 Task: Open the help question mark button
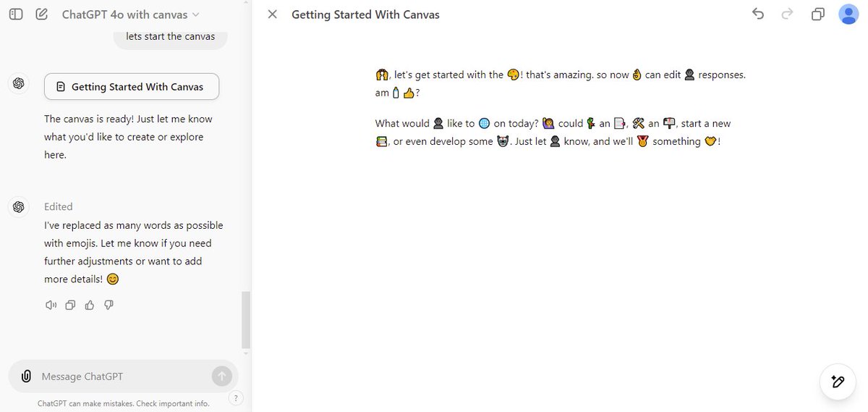pyautogui.click(x=235, y=398)
